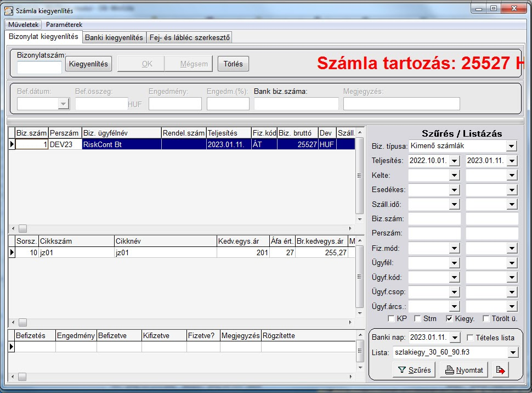The width and height of the screenshot is (532, 393).
Task: Expand the Teljesítés start date 2022.10.01. dropdown
Action: 454,161
